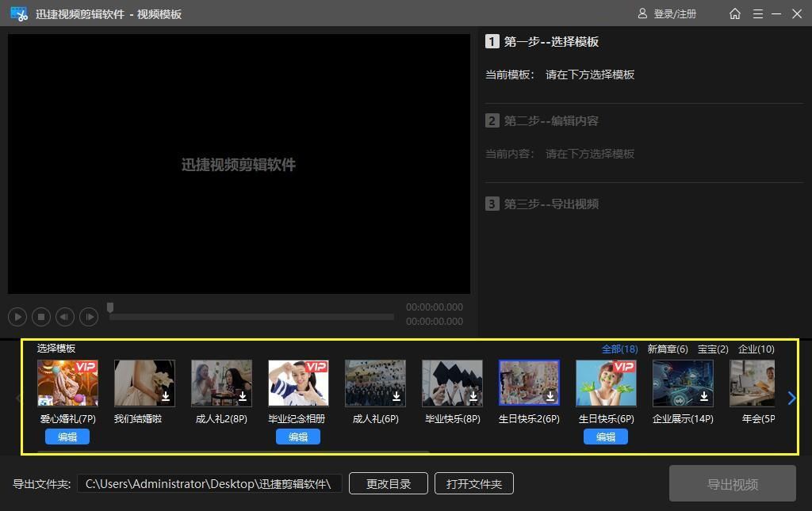The height and width of the screenshot is (511, 812).
Task: Click the playhead marker on the timeline
Action: 110,307
